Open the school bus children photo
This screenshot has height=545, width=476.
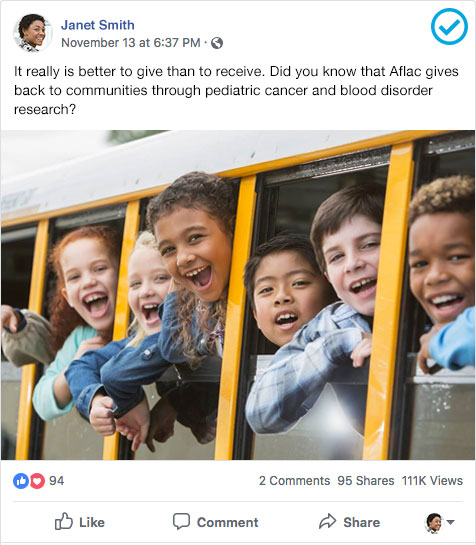tap(238, 295)
